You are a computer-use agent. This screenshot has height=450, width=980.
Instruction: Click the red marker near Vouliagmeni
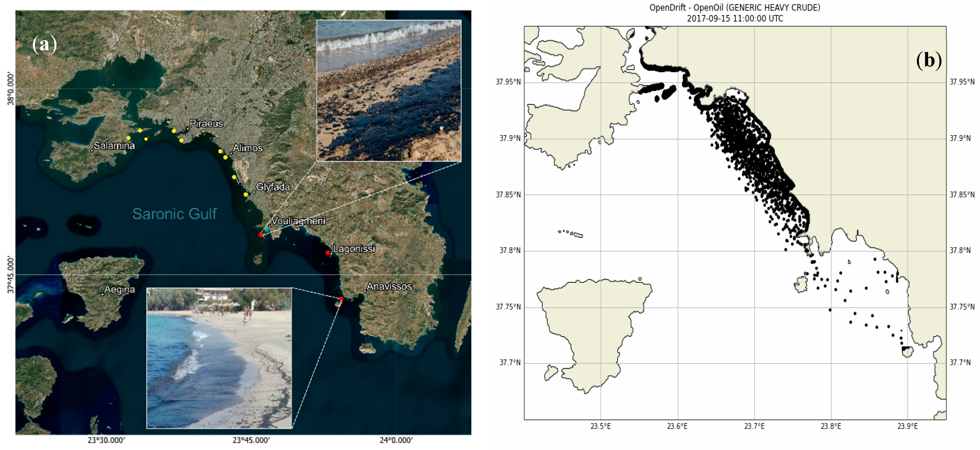[261, 235]
